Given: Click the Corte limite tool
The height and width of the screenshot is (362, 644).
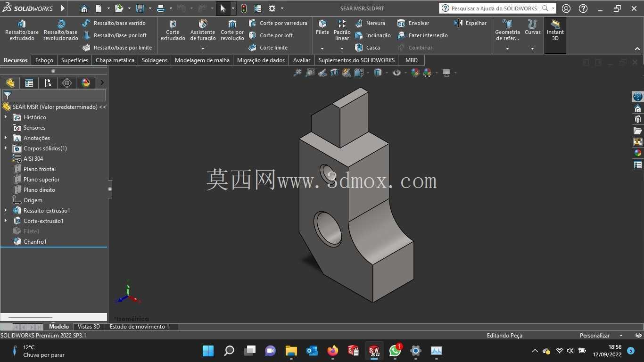Looking at the screenshot, I should pos(268,48).
